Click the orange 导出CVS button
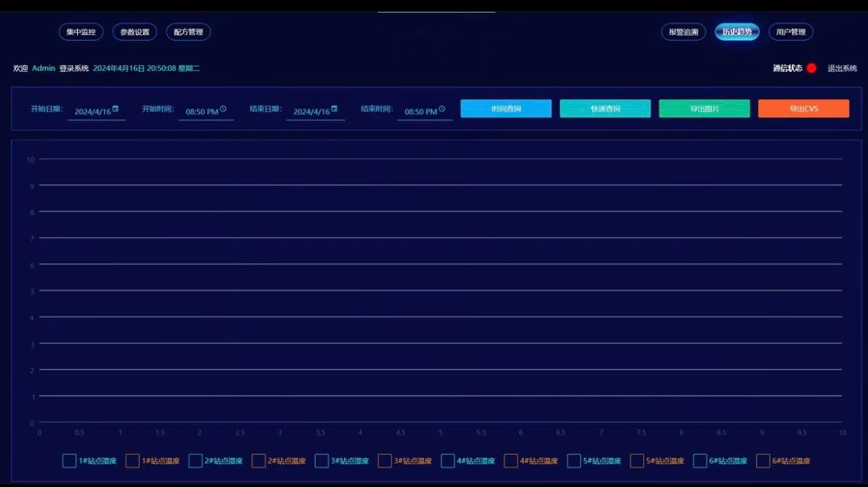868x487 pixels. pos(803,108)
